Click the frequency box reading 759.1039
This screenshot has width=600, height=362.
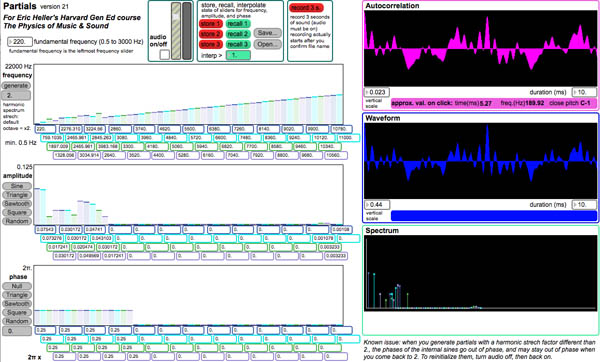coord(52,138)
